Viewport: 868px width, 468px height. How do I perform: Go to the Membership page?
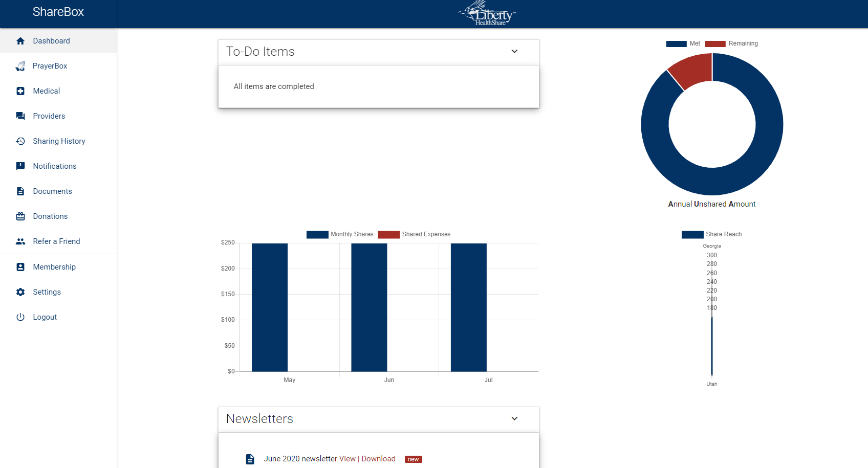pos(54,267)
